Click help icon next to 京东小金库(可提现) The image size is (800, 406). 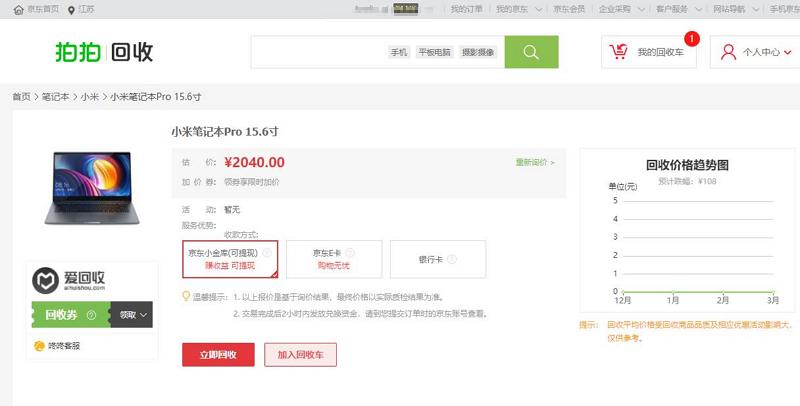tap(267, 253)
